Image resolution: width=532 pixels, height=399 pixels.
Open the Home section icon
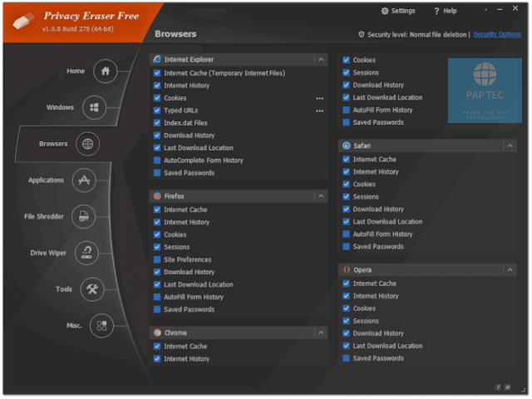106,71
